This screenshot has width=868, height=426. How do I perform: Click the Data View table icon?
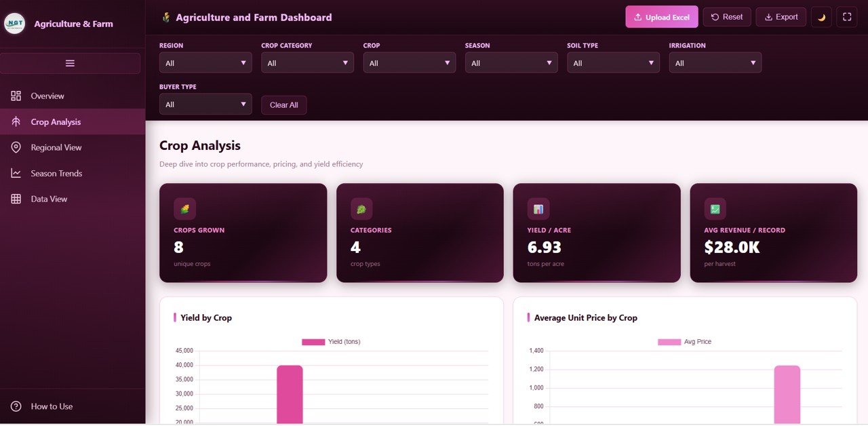[16, 199]
